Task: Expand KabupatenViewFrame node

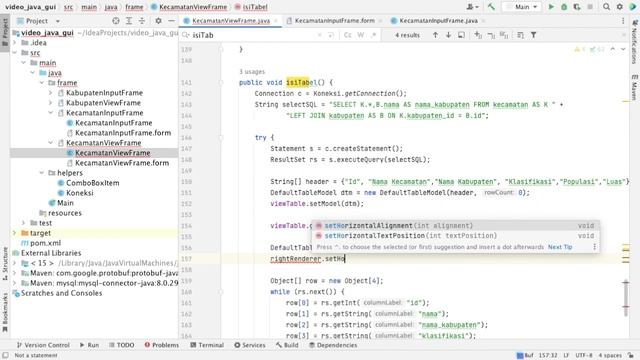Action: pyautogui.click(x=51, y=103)
